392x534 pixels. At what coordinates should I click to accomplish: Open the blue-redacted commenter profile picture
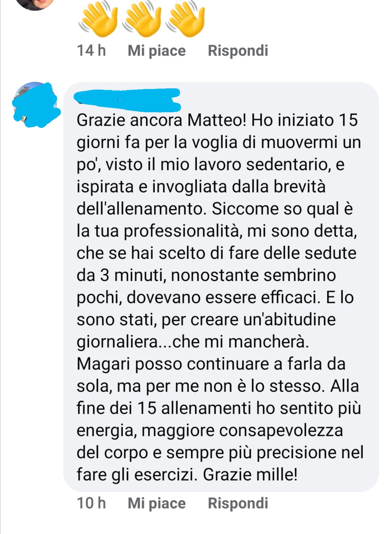click(36, 104)
